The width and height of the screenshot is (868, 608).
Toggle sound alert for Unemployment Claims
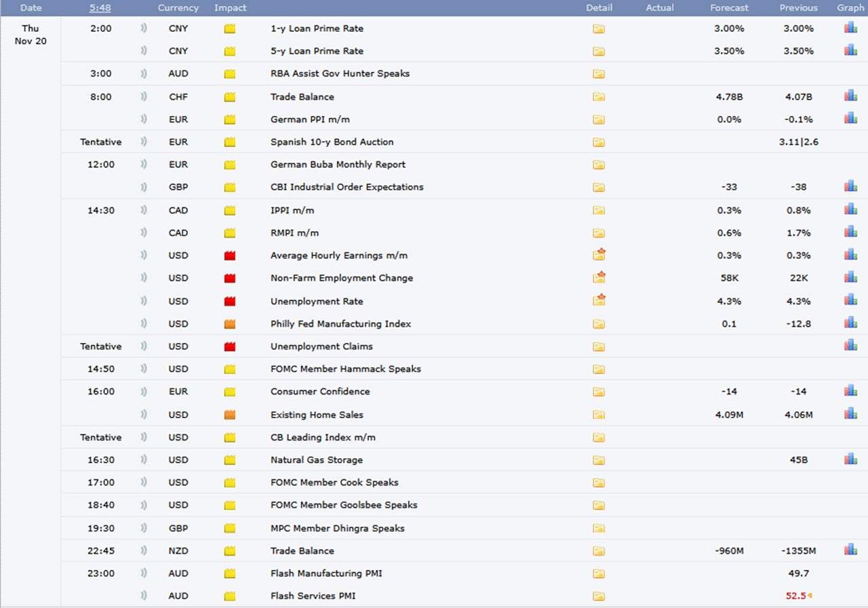pos(144,346)
